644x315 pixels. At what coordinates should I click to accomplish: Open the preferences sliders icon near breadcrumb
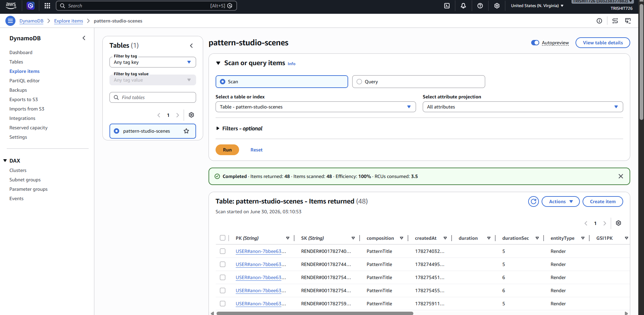[x=615, y=21]
